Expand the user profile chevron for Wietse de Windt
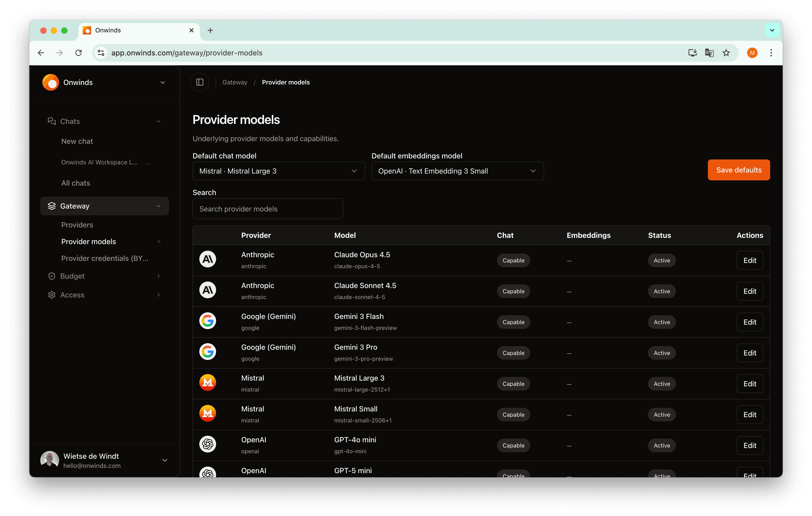 [x=165, y=460]
